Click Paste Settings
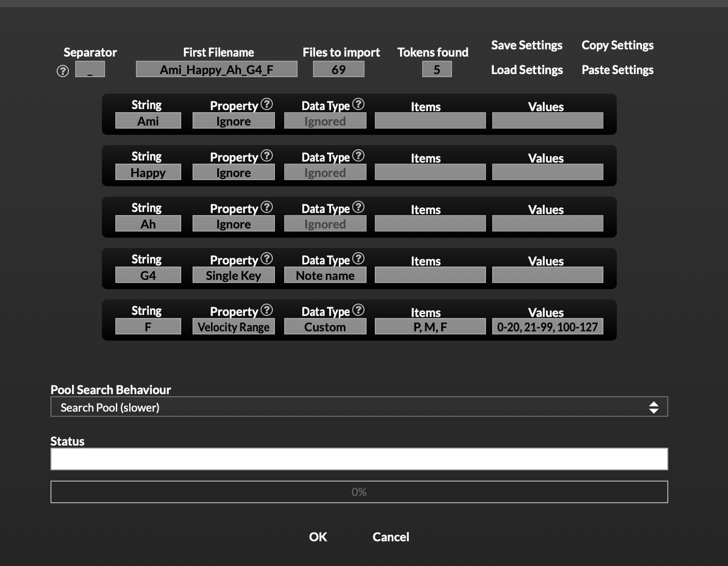 click(617, 69)
